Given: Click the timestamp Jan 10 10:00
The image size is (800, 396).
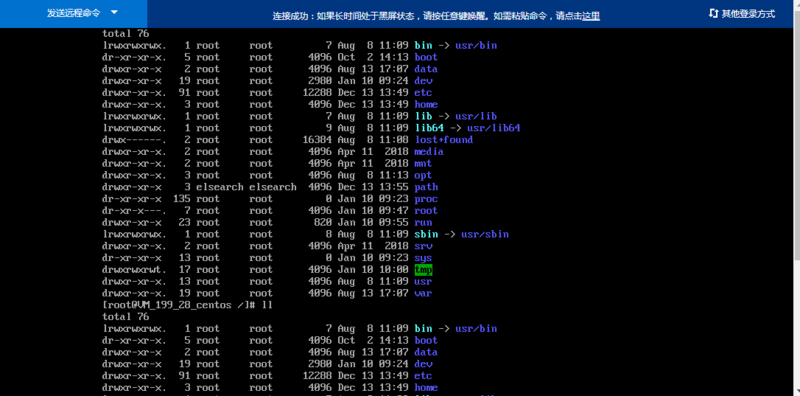Looking at the screenshot, I should [x=373, y=269].
